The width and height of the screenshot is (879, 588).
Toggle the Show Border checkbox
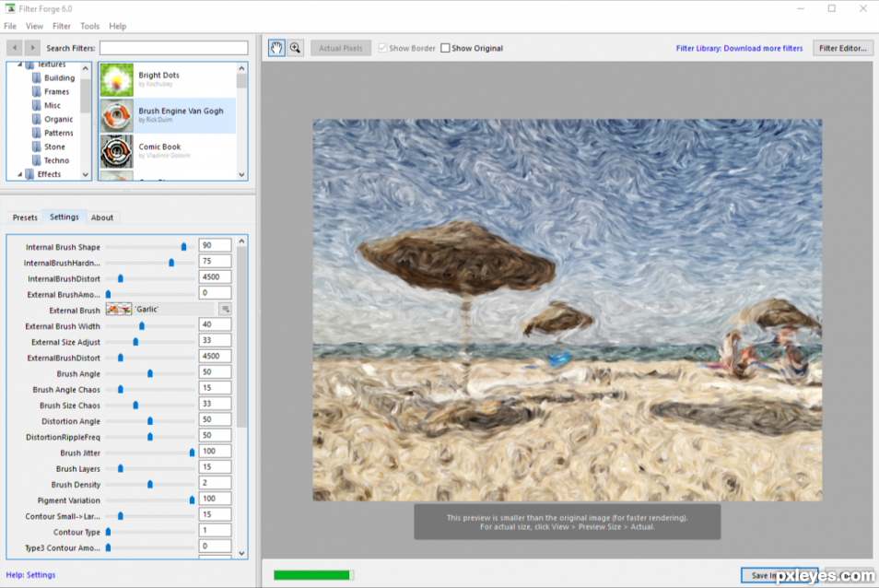(382, 48)
